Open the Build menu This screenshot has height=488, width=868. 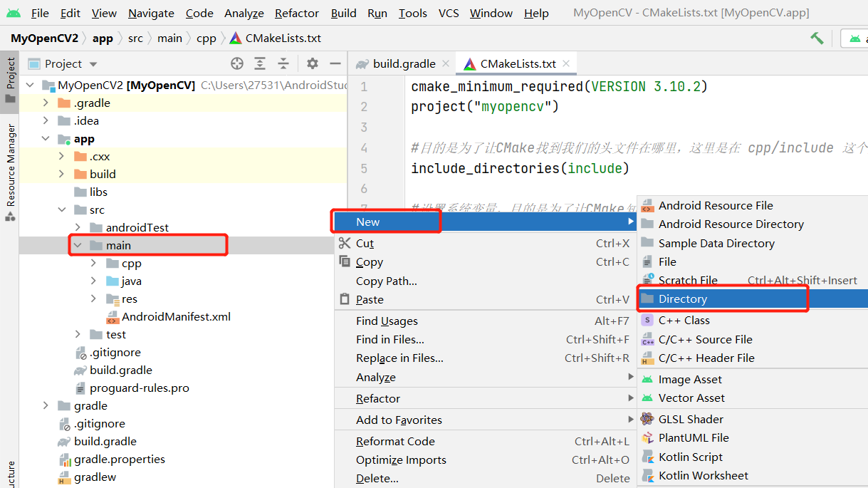[344, 13]
